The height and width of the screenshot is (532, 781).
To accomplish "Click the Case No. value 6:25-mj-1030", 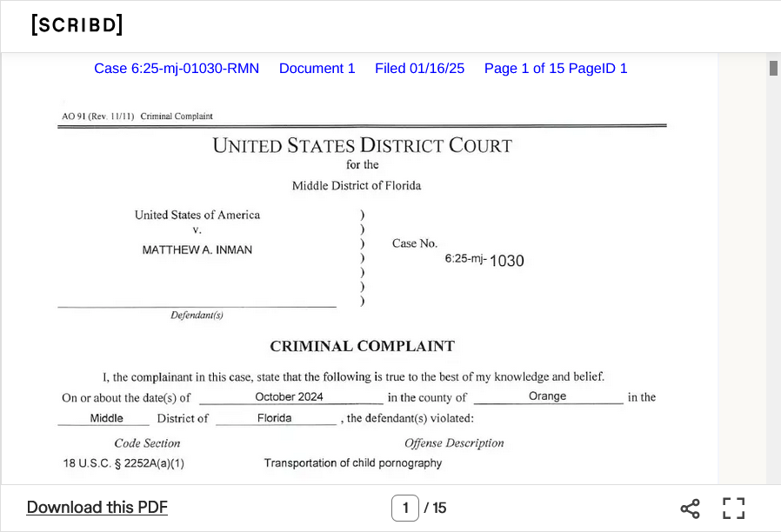I will [x=484, y=260].
